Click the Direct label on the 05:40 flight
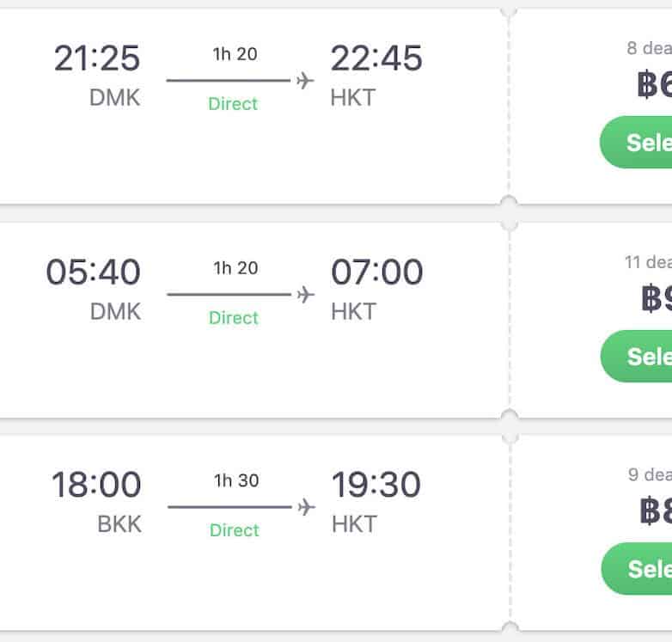Screen dimensions: 672x642 click(x=233, y=318)
